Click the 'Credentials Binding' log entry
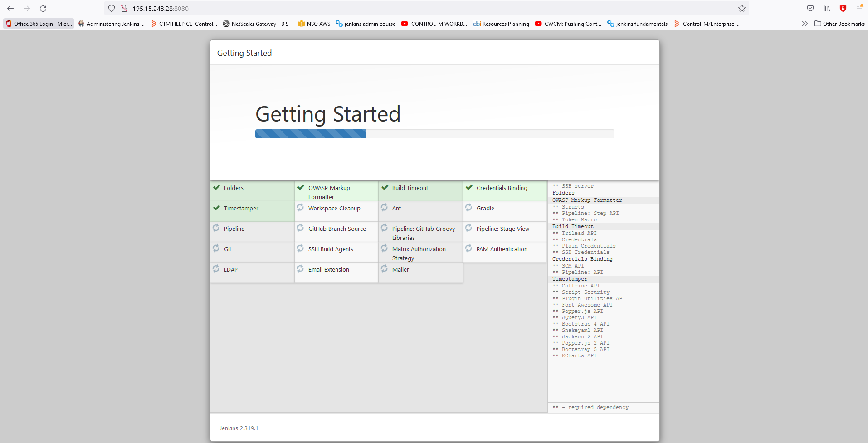This screenshot has width=868, height=443. (x=582, y=259)
